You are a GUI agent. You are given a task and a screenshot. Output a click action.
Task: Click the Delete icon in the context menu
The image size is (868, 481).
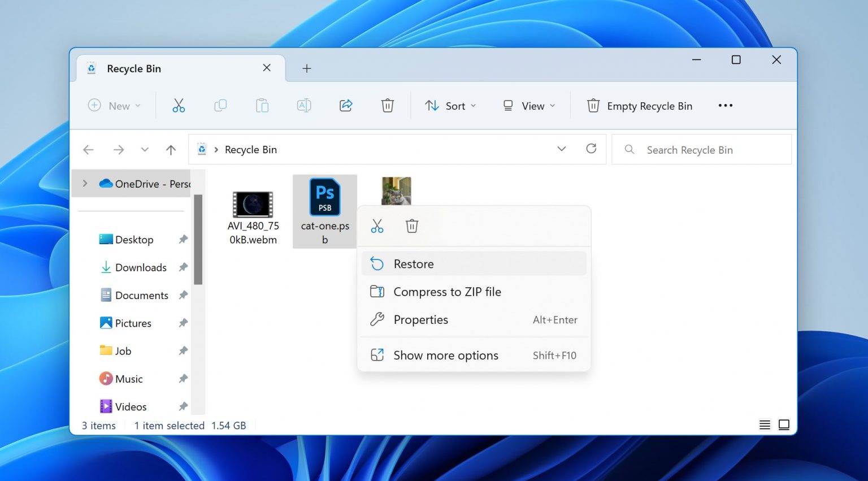click(x=411, y=226)
